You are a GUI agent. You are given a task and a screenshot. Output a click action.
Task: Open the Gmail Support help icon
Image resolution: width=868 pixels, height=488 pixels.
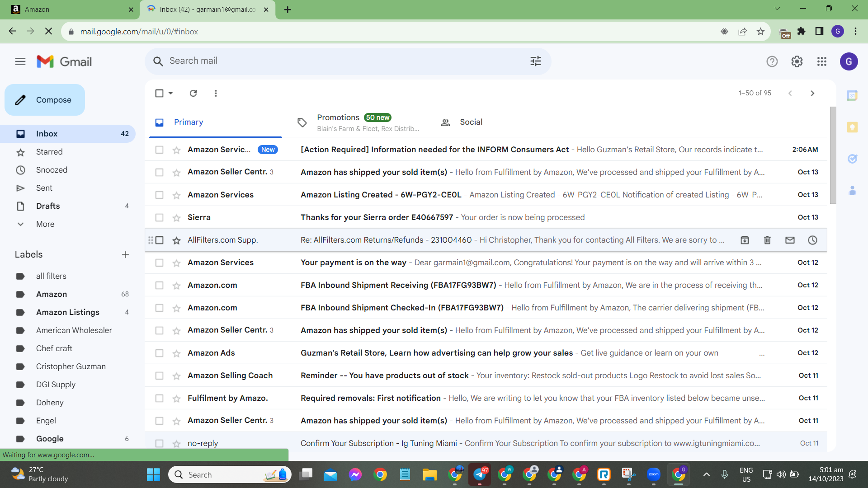point(772,61)
